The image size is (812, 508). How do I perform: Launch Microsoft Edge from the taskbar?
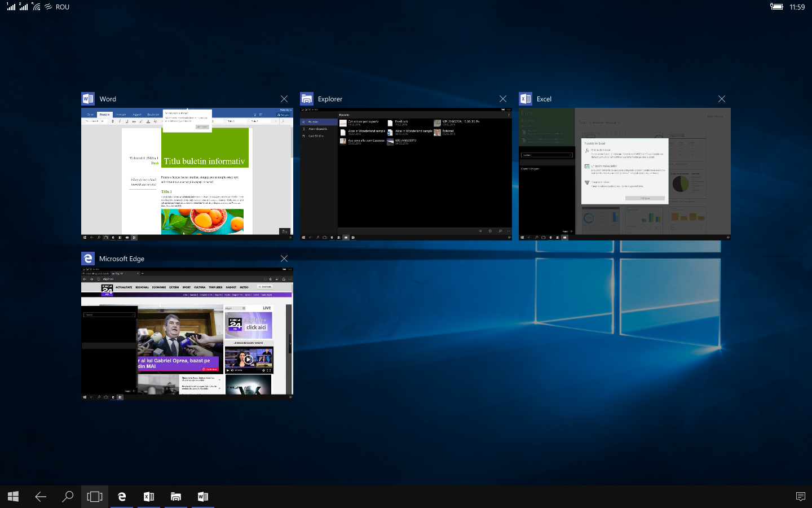[122, 496]
